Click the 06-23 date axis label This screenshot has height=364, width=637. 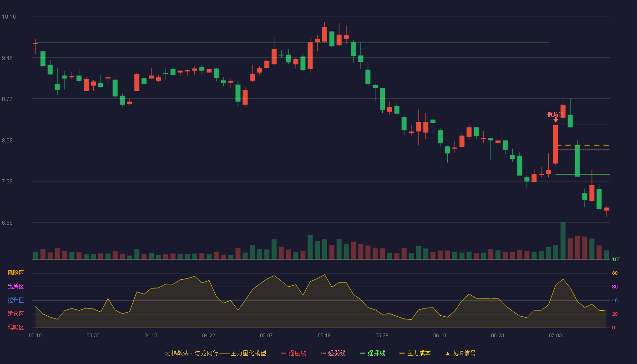497,335
